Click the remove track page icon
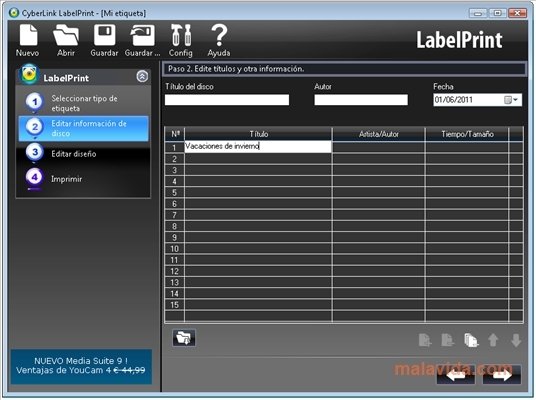This screenshot has width=536, height=400. click(x=447, y=340)
